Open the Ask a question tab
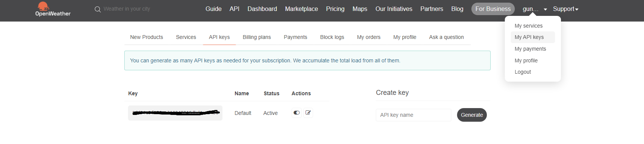The image size is (644, 144). pyautogui.click(x=446, y=37)
